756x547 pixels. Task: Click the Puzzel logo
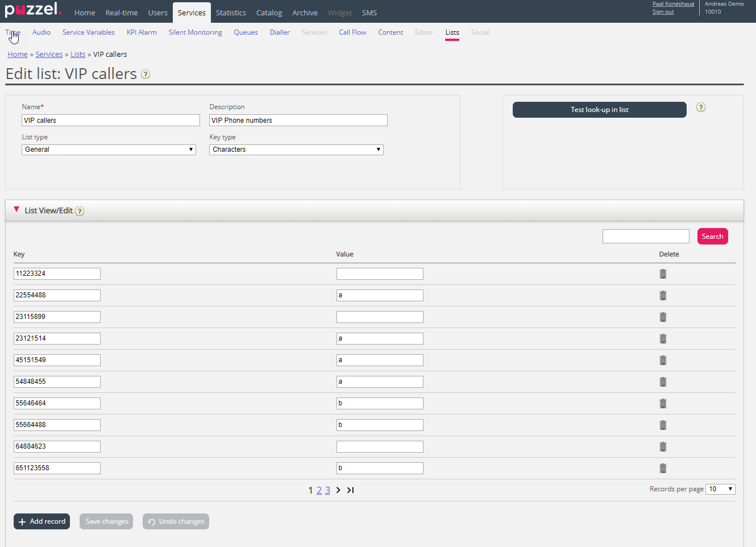tap(32, 10)
